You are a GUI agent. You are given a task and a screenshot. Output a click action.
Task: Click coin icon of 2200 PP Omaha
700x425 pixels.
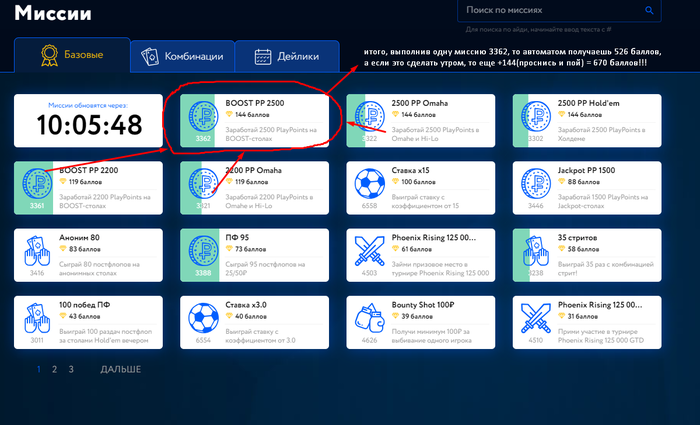click(x=203, y=183)
